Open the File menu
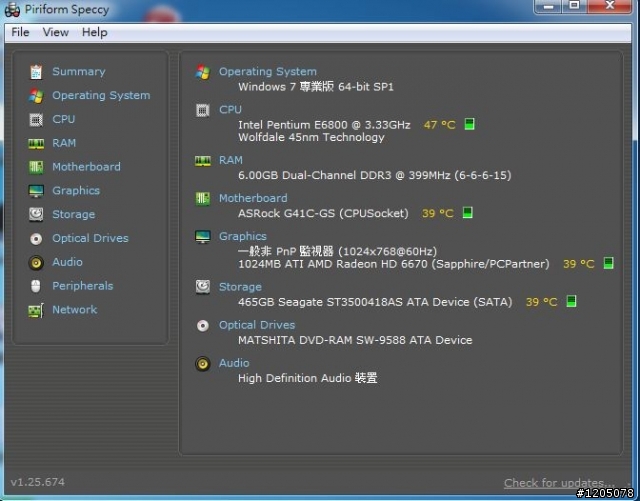 pyautogui.click(x=20, y=32)
